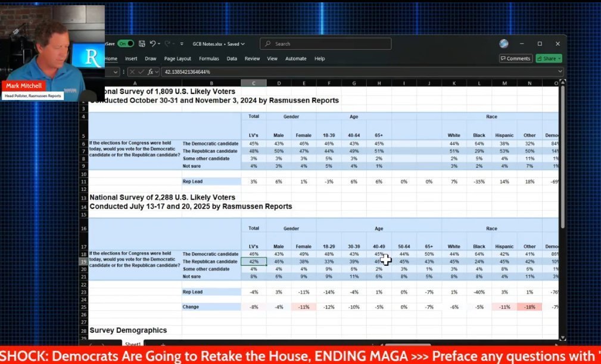Open the Customize Quick Access Toolbar dropdown
This screenshot has height=364, width=601.
click(182, 44)
